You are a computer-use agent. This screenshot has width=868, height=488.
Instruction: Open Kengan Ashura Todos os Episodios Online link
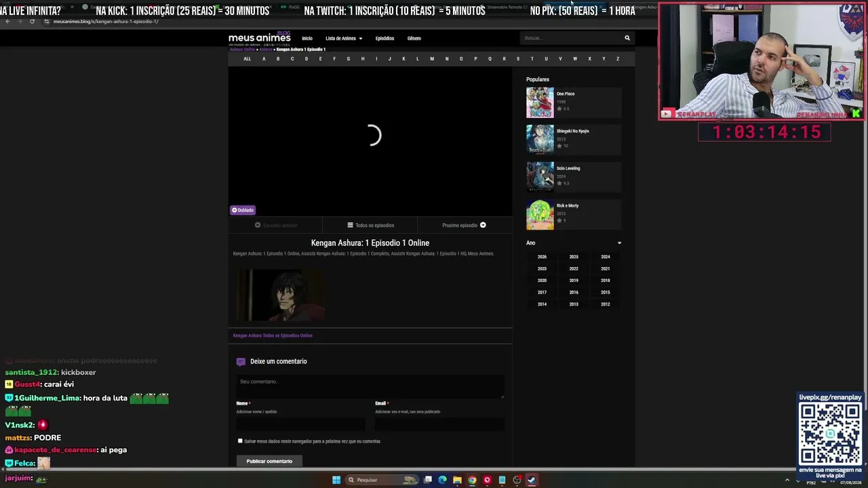pos(273,335)
